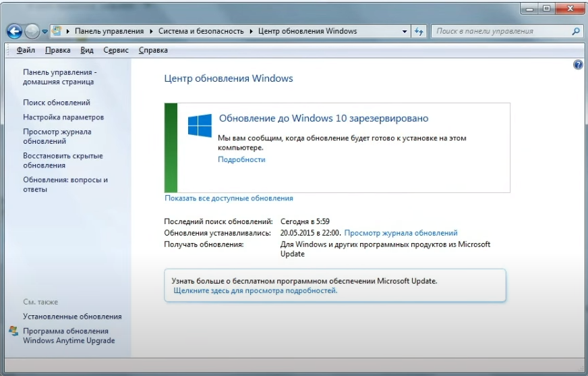Click the Forward navigation arrow button
The height and width of the screenshot is (376, 588).
[32, 31]
